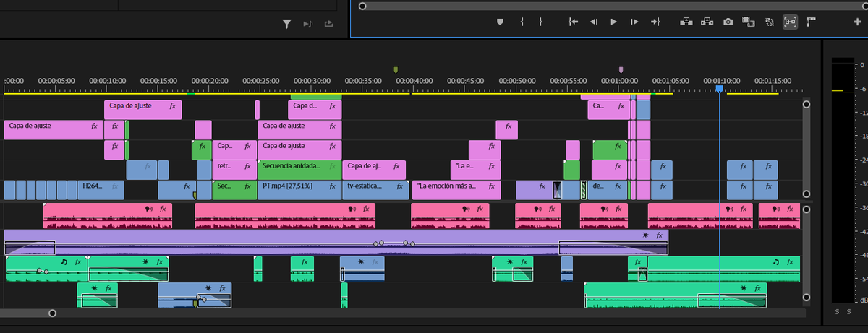
Task: Click the monitor zoom bar left handle
Action: click(x=362, y=6)
